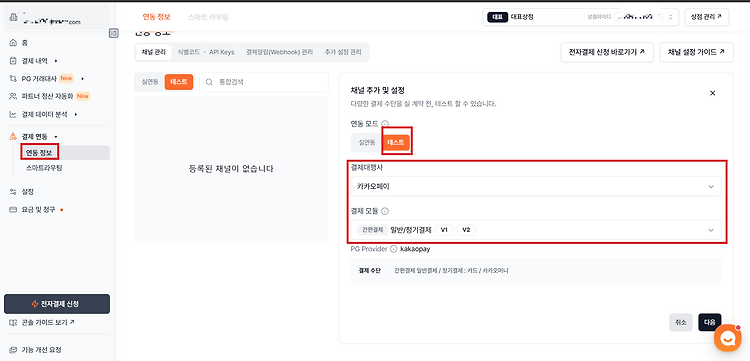Click the V2 version tag
Image resolution: width=750 pixels, height=361 pixels.
click(x=466, y=230)
